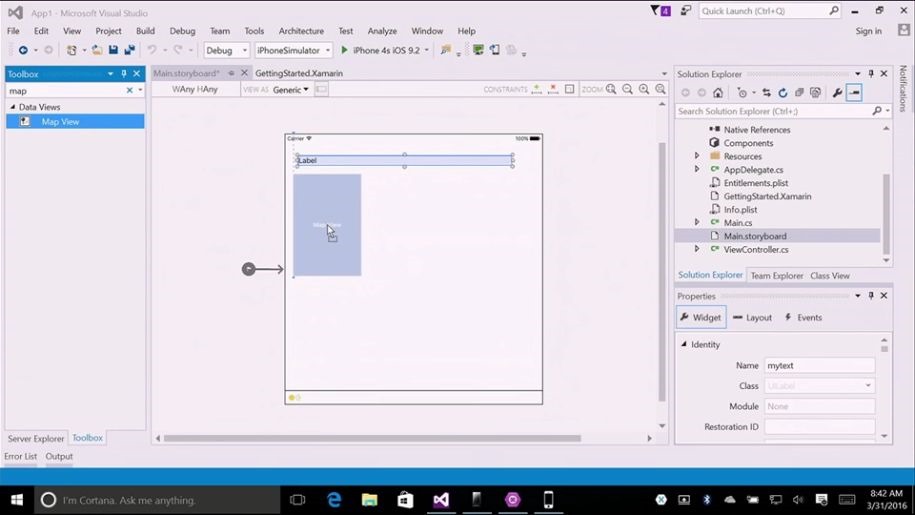Screen dimensions: 915x515
Task: Click the Zoom reset (last) magnifier icon
Action: click(x=660, y=89)
